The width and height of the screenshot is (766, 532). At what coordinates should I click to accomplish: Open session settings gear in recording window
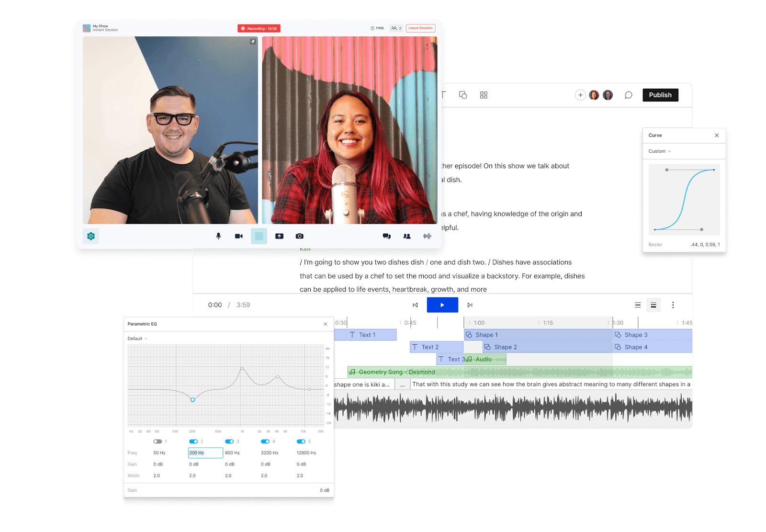91,236
